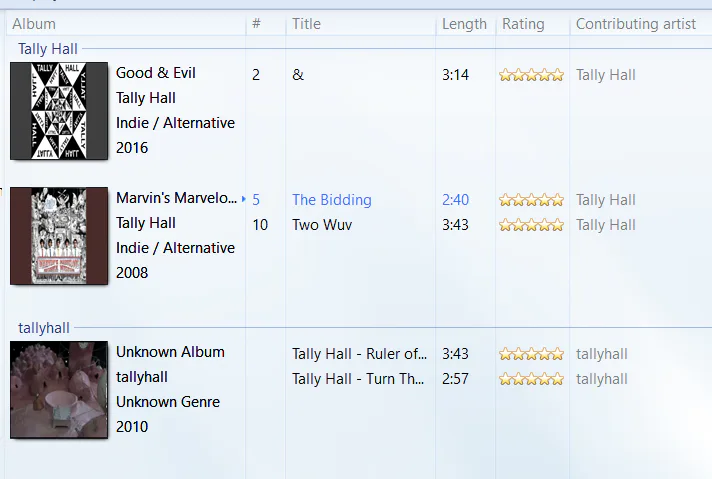This screenshot has height=479, width=712.
Task: Sort by the Length column header
Action: coord(465,24)
